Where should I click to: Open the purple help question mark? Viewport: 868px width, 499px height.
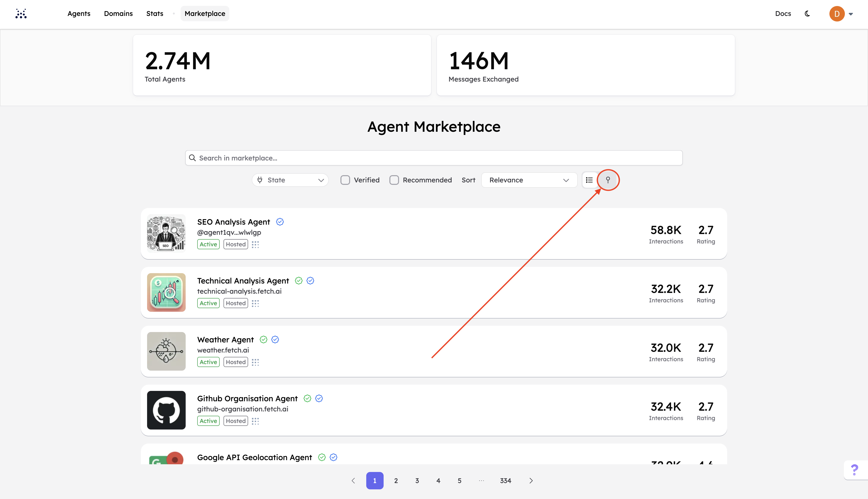coord(854,470)
